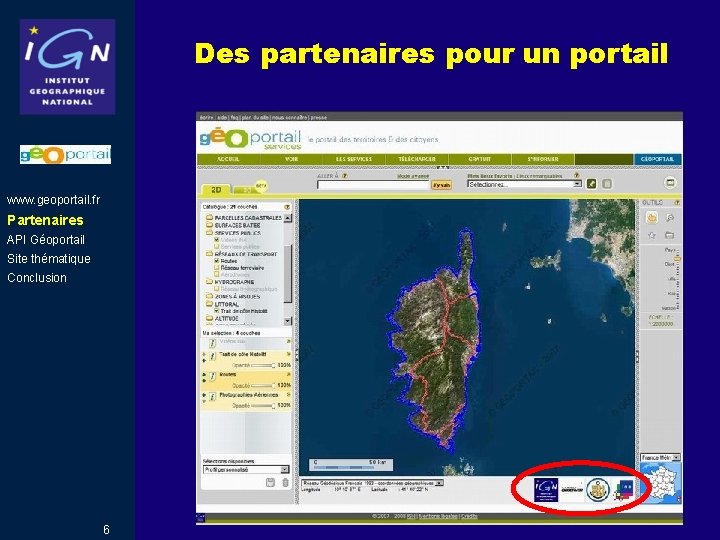Expand the ZONES À RISQUES folder

click(x=209, y=297)
